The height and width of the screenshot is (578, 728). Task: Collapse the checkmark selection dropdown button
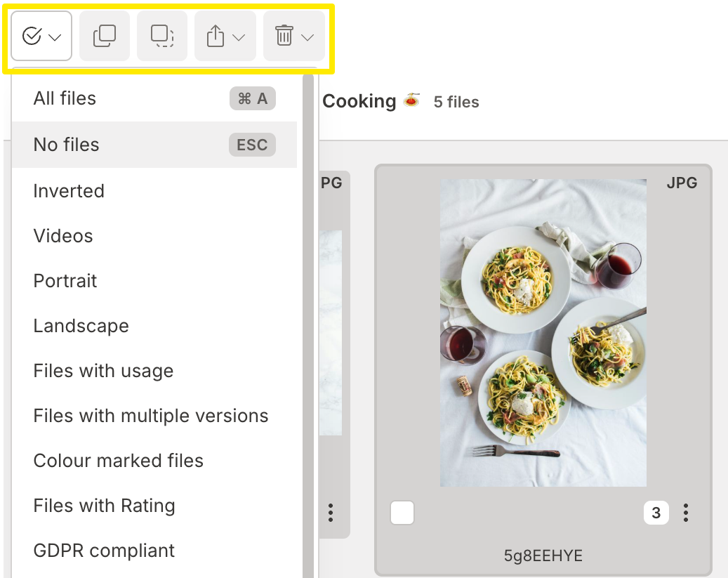click(41, 36)
